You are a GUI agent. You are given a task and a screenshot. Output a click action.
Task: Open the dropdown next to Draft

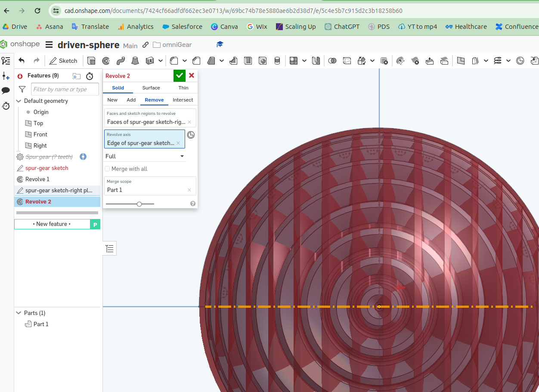pos(222,61)
